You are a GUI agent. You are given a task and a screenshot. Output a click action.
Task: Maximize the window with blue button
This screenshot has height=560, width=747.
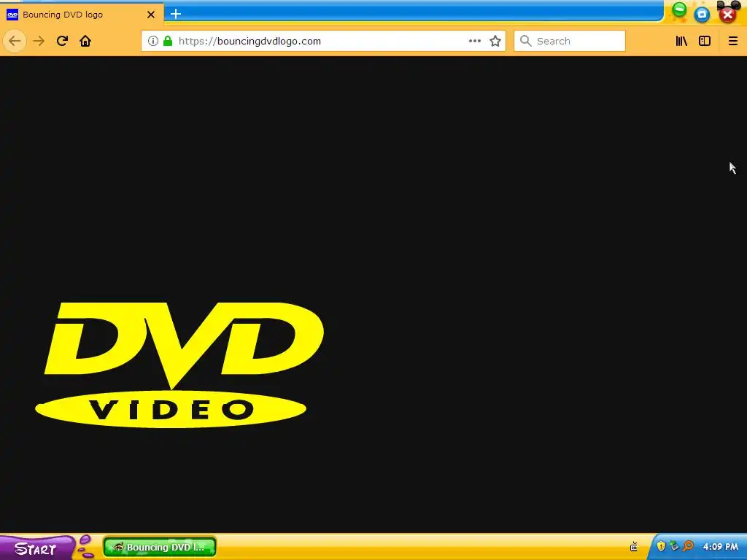(x=703, y=15)
